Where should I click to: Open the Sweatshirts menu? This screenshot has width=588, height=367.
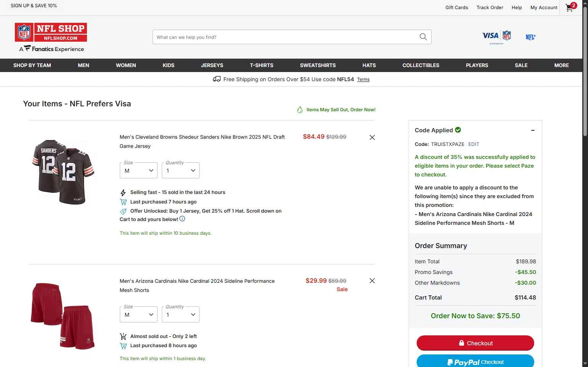[x=318, y=65]
